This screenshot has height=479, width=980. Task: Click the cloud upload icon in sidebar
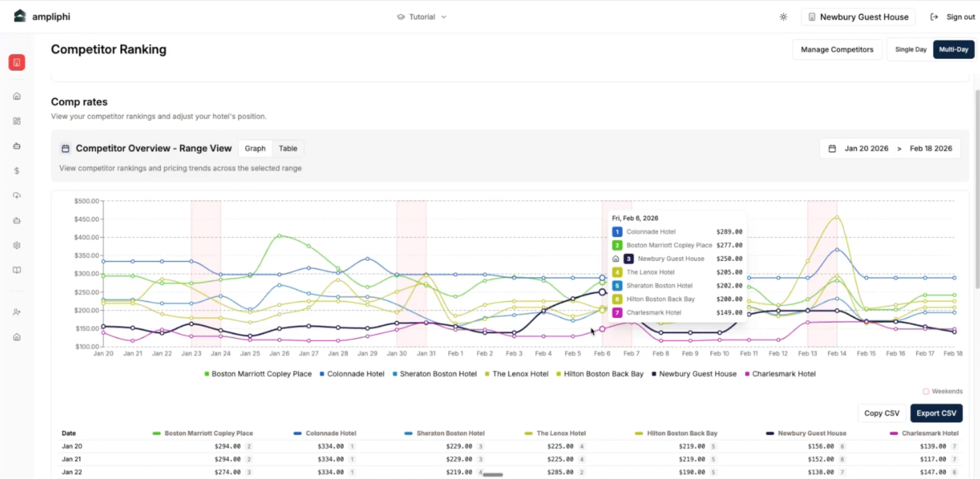pyautogui.click(x=17, y=196)
